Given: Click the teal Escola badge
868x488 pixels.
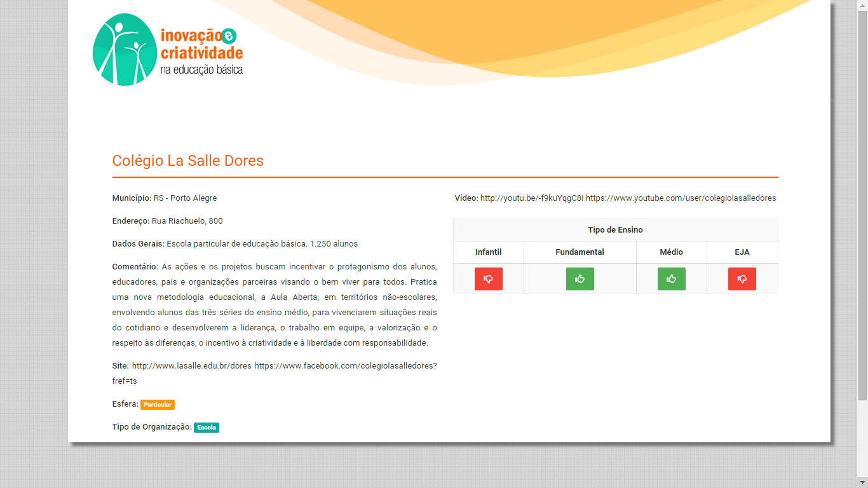Looking at the screenshot, I should point(206,428).
